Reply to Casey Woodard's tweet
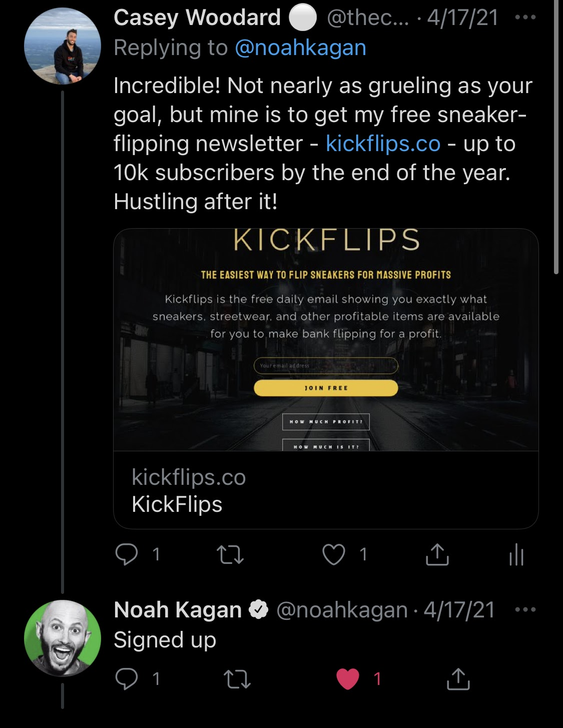The height and width of the screenshot is (728, 563). point(127,554)
